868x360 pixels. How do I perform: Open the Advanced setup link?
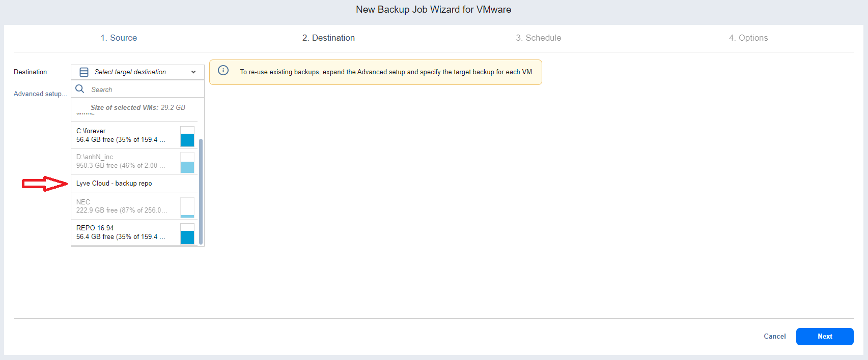coord(40,94)
